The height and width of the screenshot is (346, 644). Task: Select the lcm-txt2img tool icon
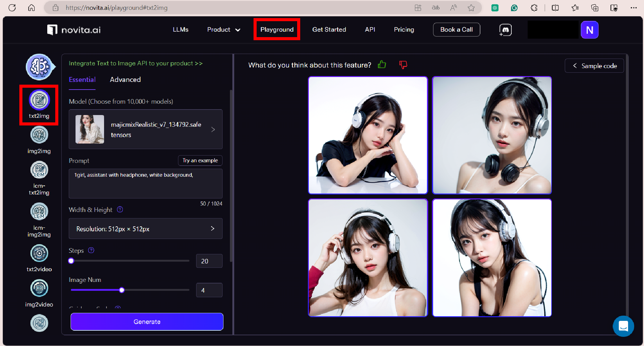click(39, 170)
